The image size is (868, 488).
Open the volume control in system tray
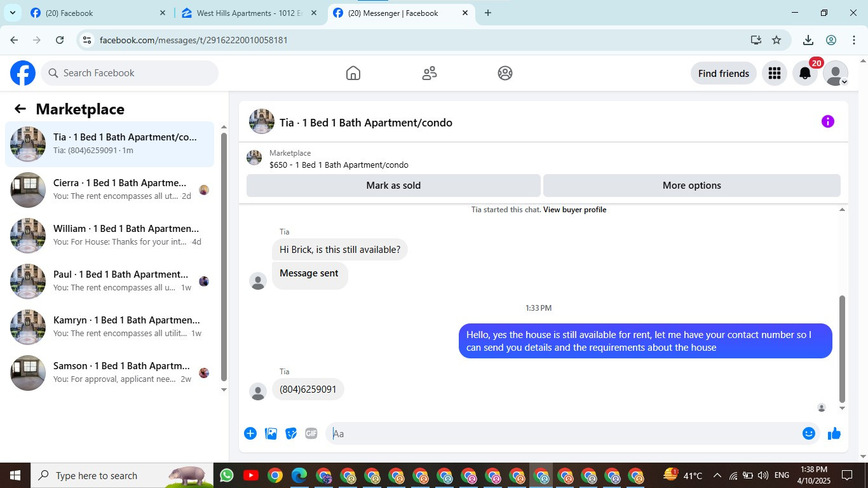763,475
